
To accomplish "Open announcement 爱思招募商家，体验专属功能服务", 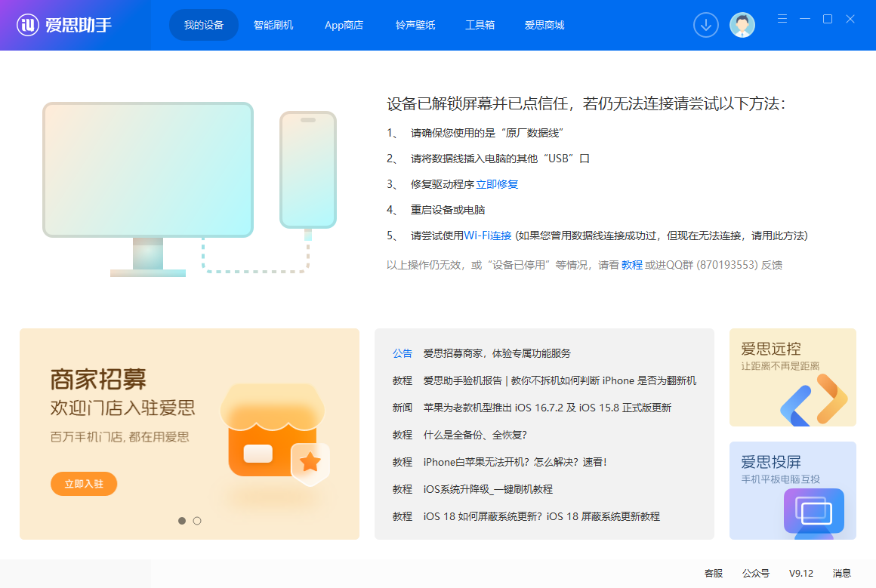I will point(497,353).
